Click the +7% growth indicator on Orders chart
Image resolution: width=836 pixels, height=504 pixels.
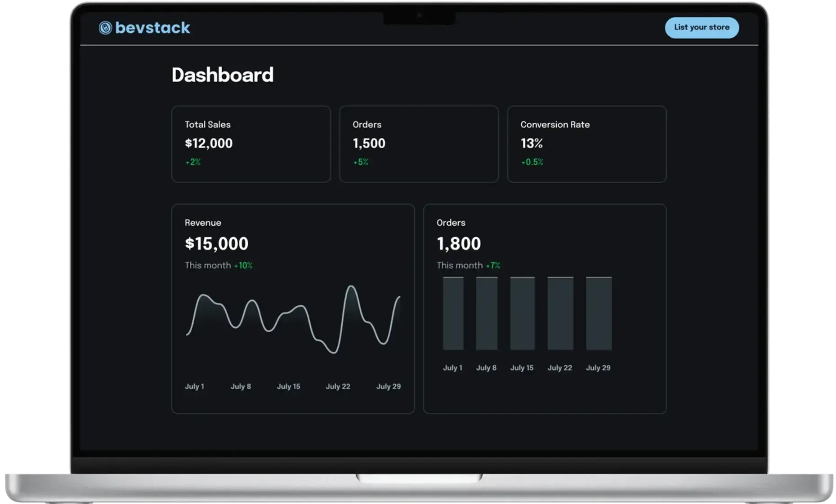click(493, 265)
